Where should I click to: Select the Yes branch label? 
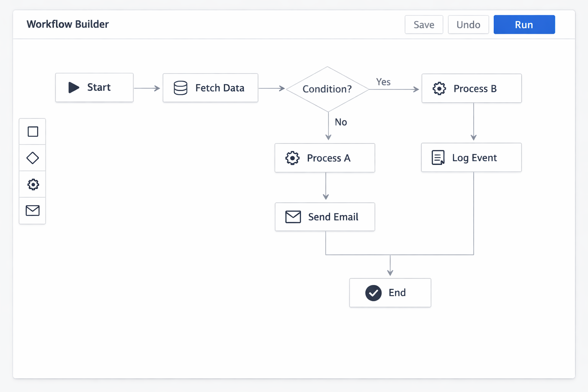(x=383, y=82)
